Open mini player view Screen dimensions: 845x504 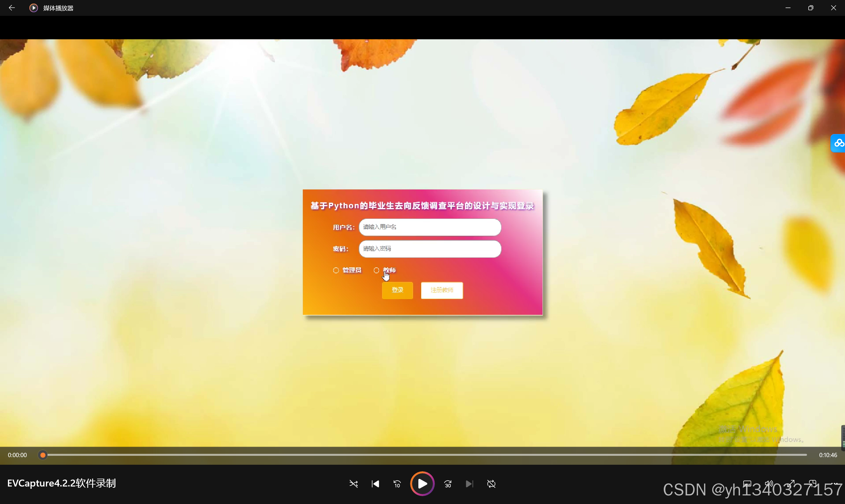point(813,484)
